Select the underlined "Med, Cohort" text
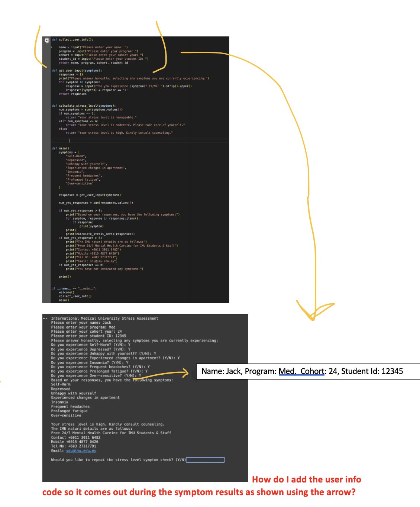420x507 pixels. click(x=301, y=371)
